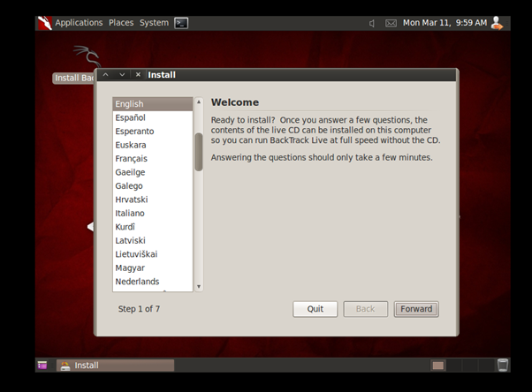Select English in the language list
The height and width of the screenshot is (392, 532).
point(153,104)
